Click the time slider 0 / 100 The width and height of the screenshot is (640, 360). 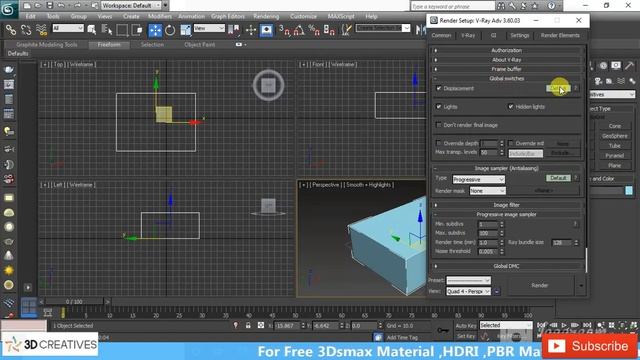click(x=74, y=302)
